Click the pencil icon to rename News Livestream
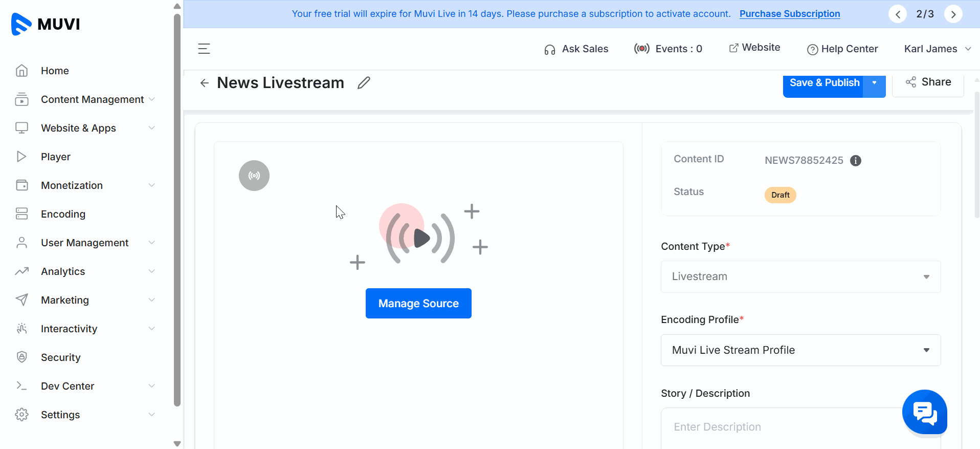The image size is (980, 449). pyautogui.click(x=364, y=83)
